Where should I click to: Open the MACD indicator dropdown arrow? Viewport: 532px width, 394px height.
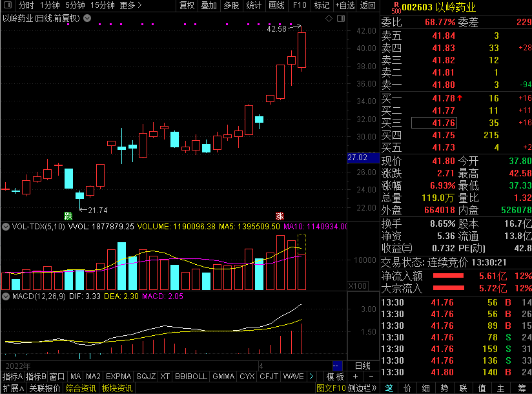pos(6,296)
